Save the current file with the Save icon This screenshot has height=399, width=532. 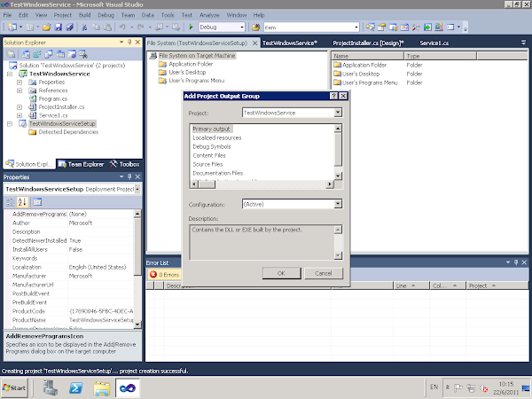[x=58, y=27]
